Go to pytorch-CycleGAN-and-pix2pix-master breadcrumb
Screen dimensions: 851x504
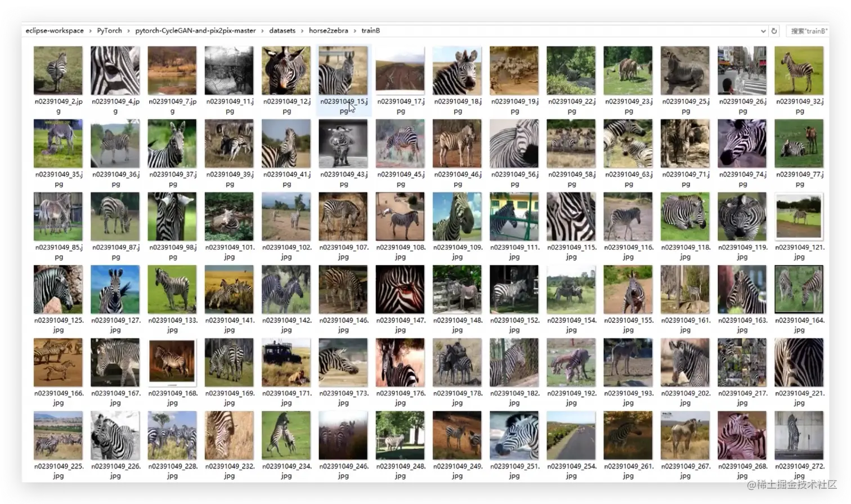[195, 31]
